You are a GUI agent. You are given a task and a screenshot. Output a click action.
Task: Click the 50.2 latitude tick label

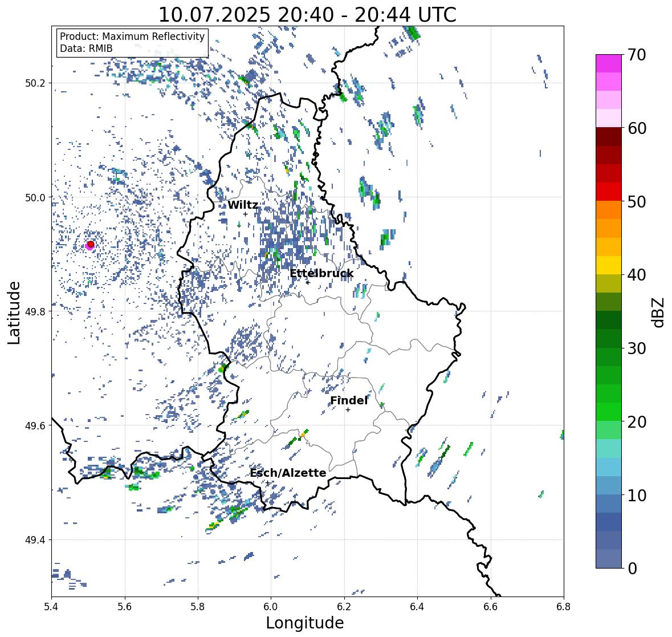[x=35, y=83]
